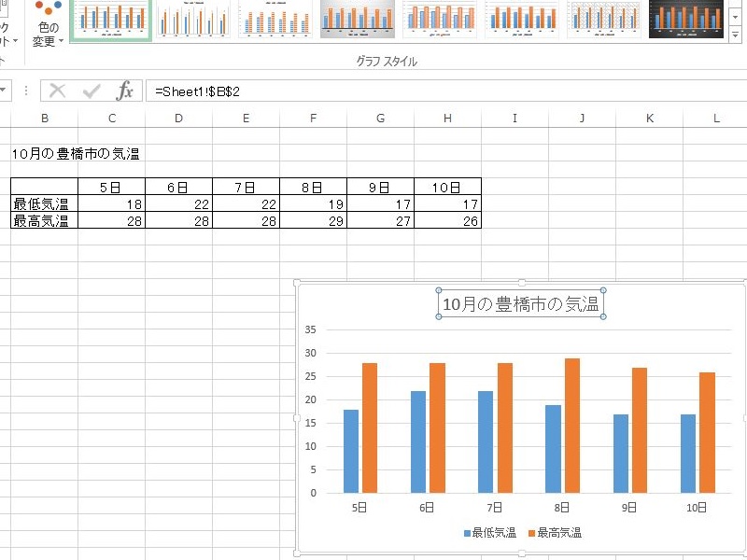
Task: Click the cancel X icon in formula bar
Action: [x=58, y=91]
